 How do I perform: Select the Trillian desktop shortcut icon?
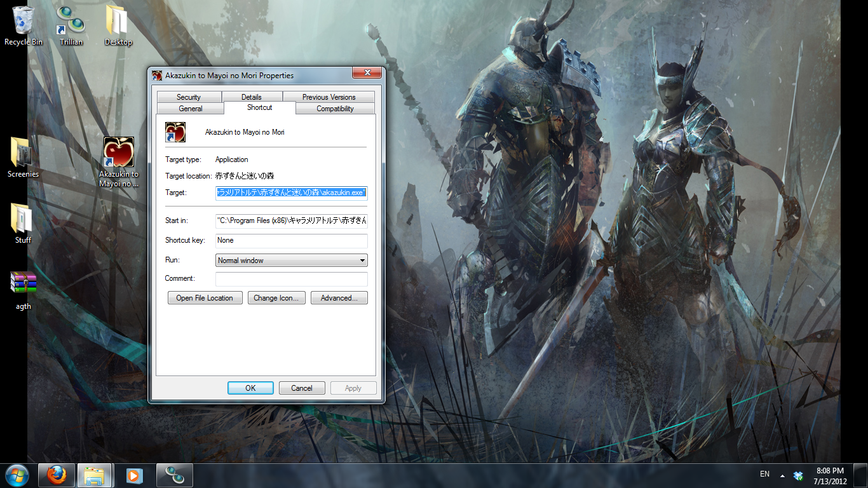click(71, 26)
